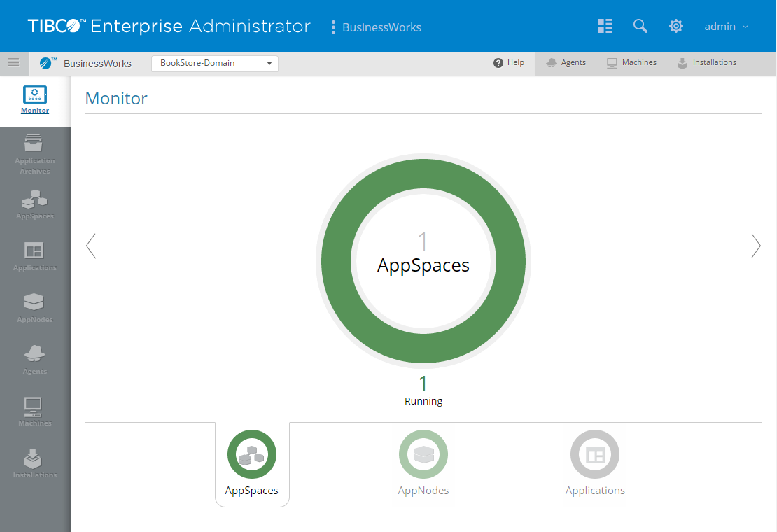This screenshot has width=777, height=532.
Task: Open the BusinessWorks product switcher dots
Action: 333,27
